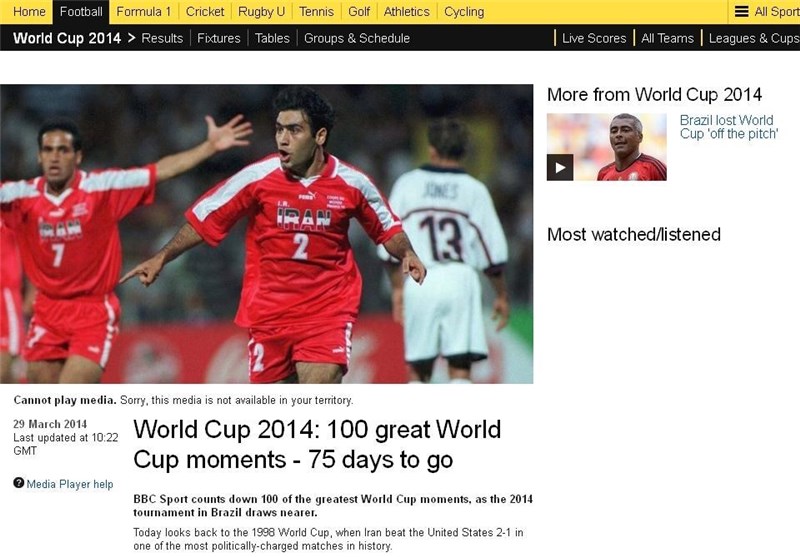Click the Media Player help question icon

coord(18,483)
